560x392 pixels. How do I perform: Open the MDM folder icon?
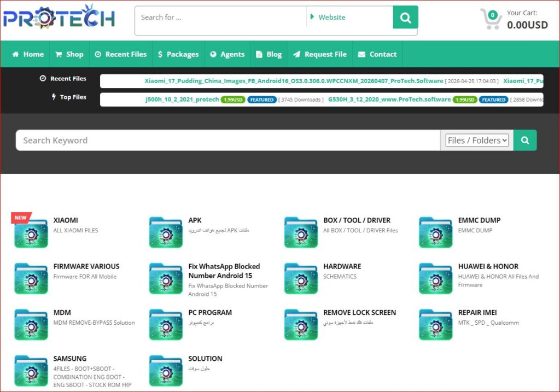pyautogui.click(x=31, y=325)
